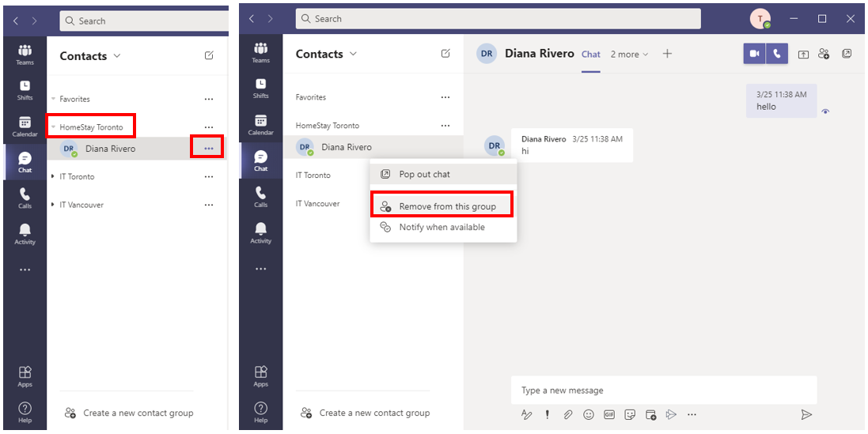Open Shifts in the left window's sidebar

25,90
